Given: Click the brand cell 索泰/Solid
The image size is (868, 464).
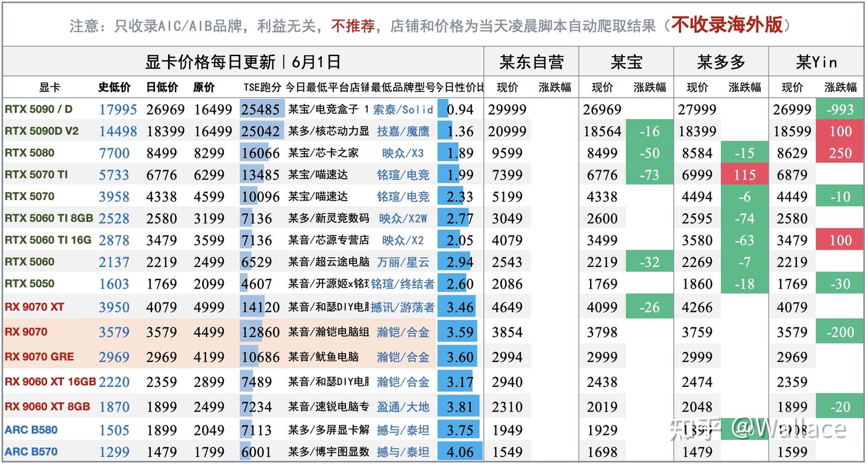Looking at the screenshot, I should point(403,110).
